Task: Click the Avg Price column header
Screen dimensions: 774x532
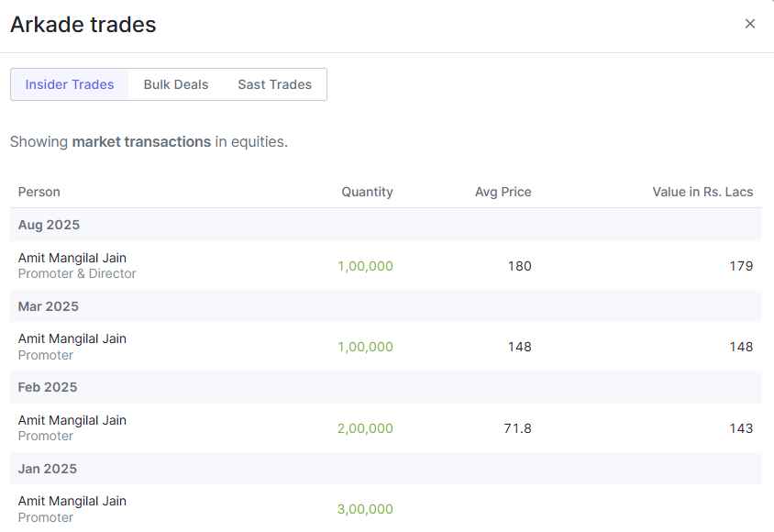Action: coord(503,192)
